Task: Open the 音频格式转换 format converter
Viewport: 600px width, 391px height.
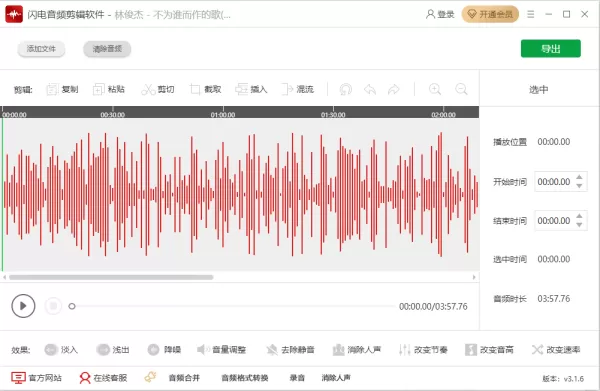Action: point(245,378)
